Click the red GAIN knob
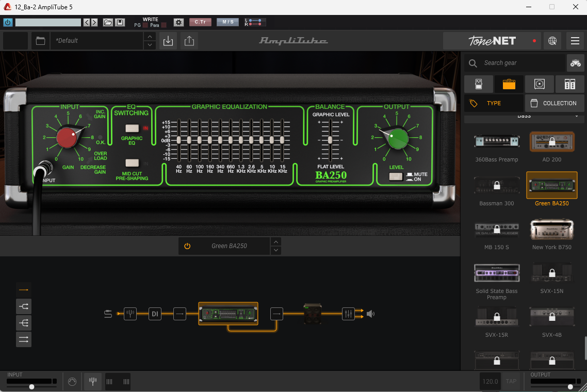Image resolution: width=587 pixels, height=392 pixels. tap(68, 137)
